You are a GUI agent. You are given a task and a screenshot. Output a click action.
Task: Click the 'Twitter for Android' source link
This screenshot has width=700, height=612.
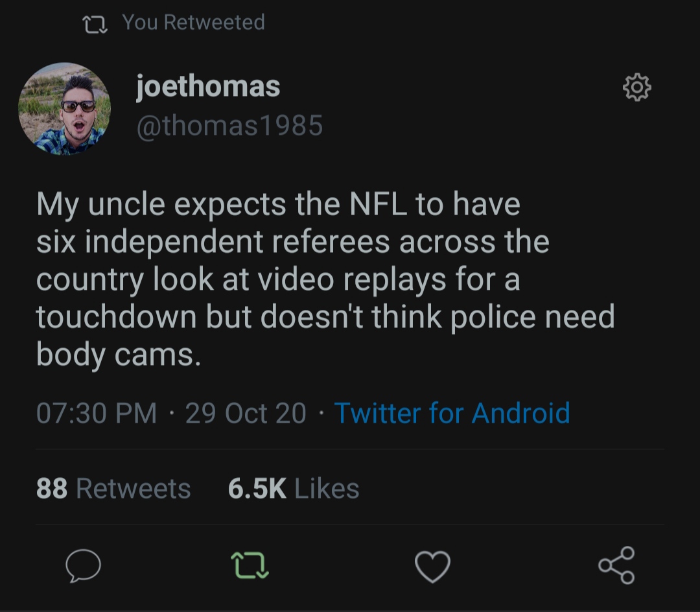point(452,413)
